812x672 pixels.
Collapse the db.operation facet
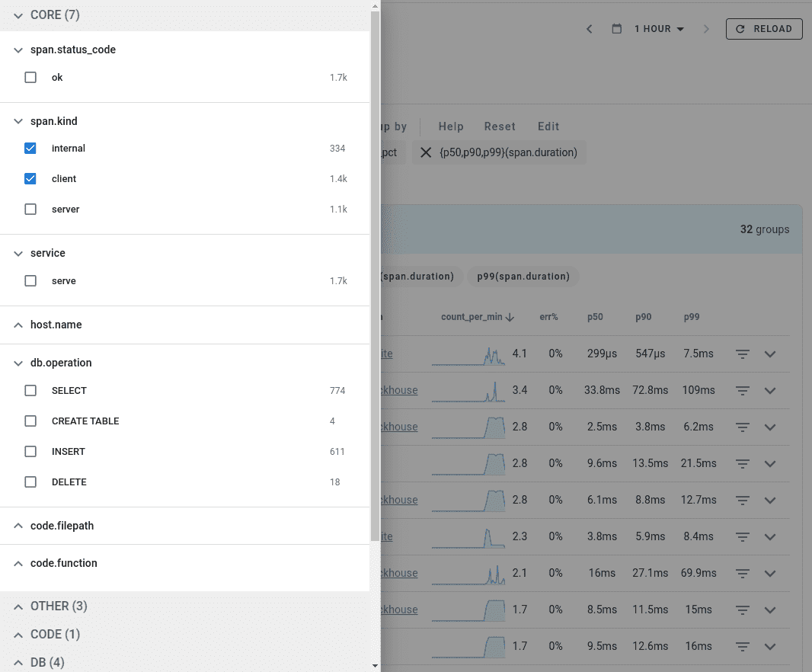pyautogui.click(x=18, y=363)
